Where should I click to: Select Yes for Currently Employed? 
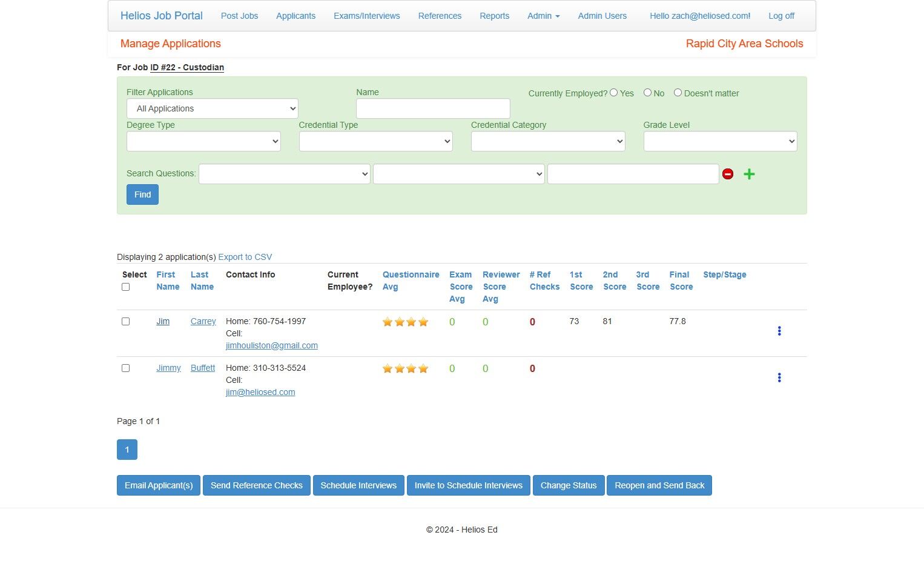614,93
